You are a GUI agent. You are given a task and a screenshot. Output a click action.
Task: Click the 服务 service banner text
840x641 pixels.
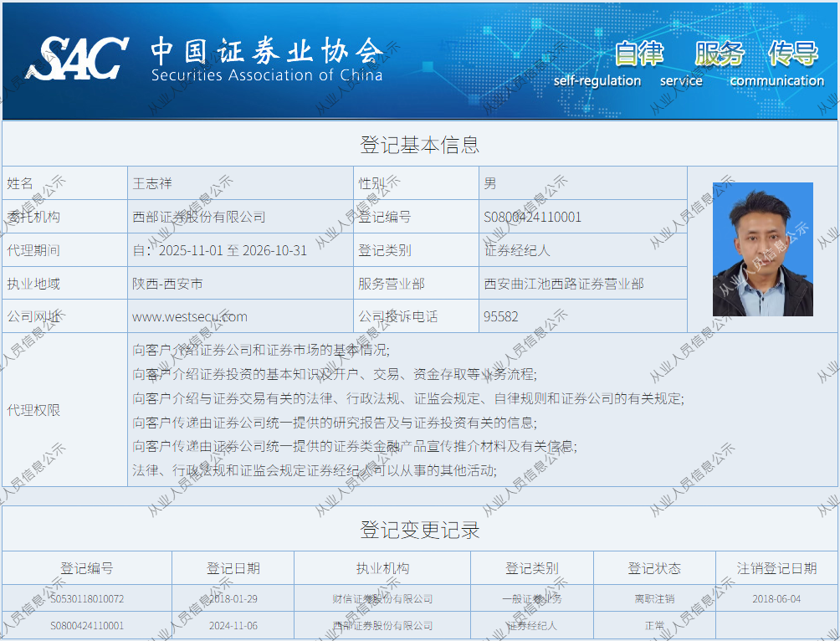720,54
